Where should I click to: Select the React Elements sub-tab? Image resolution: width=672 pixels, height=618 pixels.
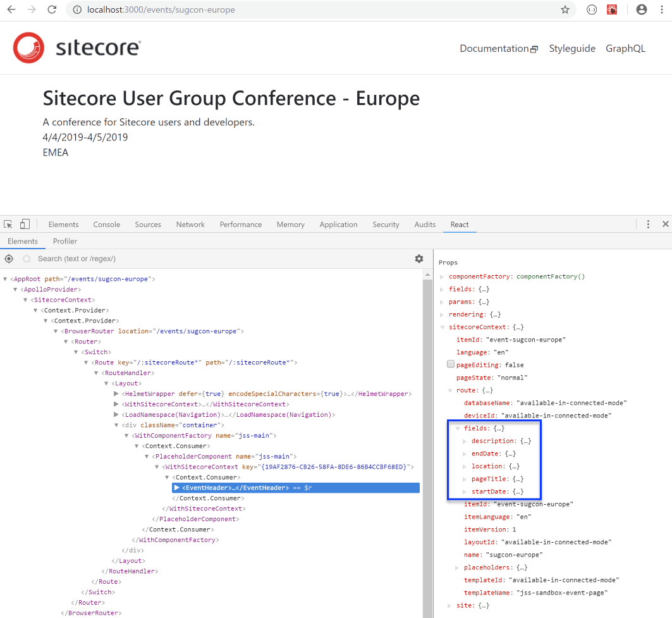(x=23, y=241)
